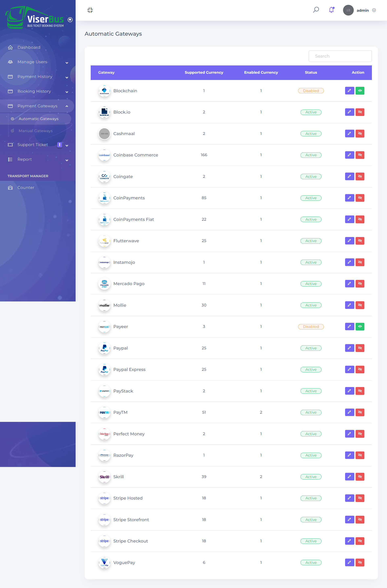The width and height of the screenshot is (387, 588).
Task: Switch to Manual Gateways
Action: coord(36,131)
